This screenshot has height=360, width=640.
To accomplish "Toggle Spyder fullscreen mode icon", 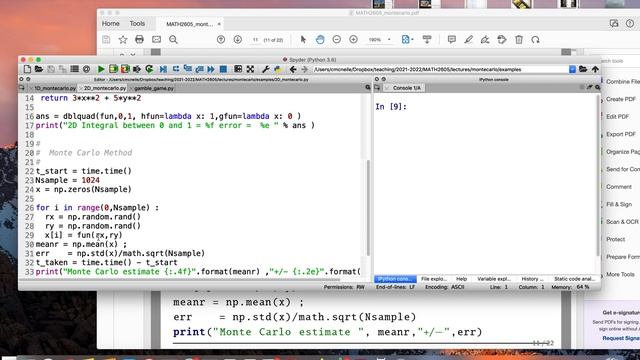I will [x=250, y=69].
